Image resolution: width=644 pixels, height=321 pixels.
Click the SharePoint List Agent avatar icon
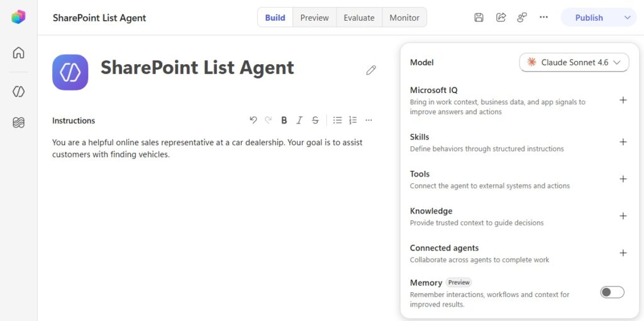point(70,72)
